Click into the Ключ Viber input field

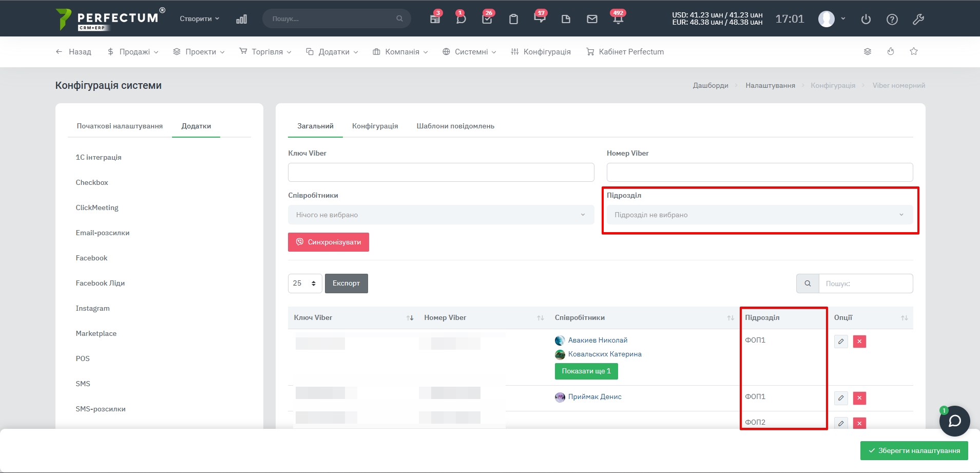[440, 172]
